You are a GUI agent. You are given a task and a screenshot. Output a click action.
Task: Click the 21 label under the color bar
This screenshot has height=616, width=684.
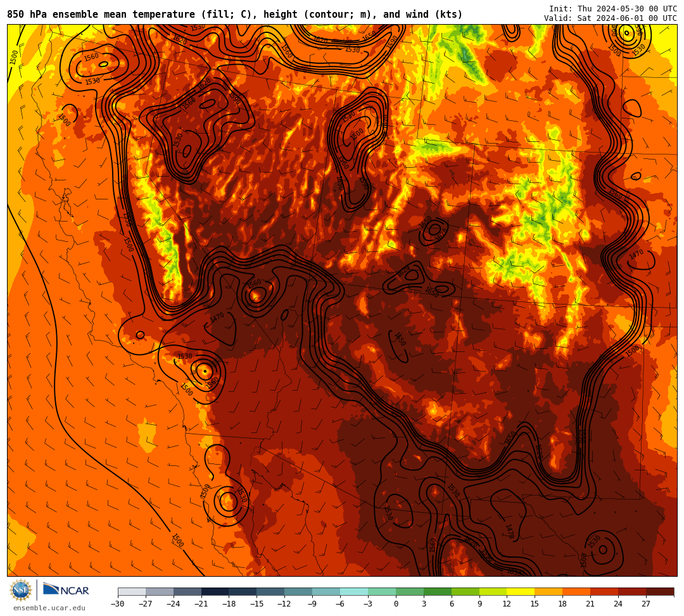tap(591, 604)
